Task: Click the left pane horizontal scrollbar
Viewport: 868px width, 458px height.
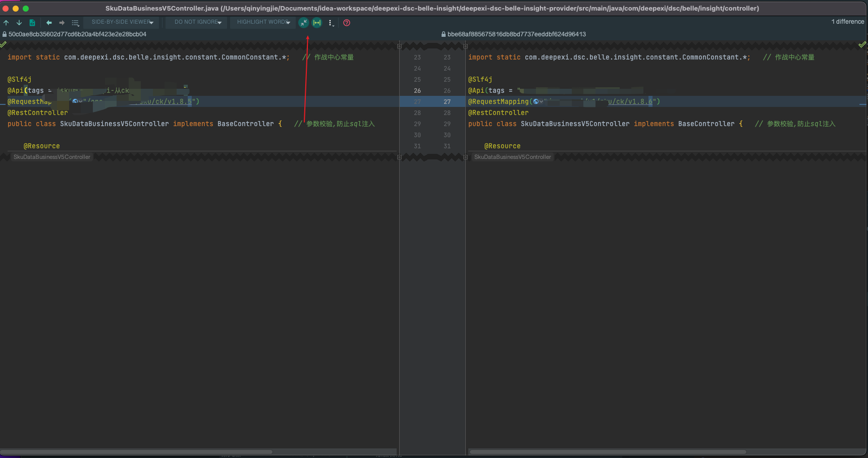Action: click(x=136, y=451)
